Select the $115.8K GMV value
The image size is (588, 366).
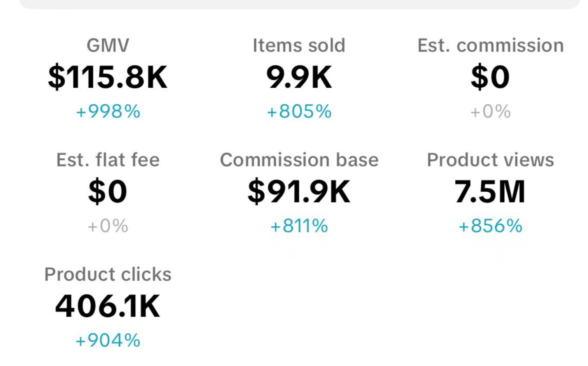click(108, 77)
